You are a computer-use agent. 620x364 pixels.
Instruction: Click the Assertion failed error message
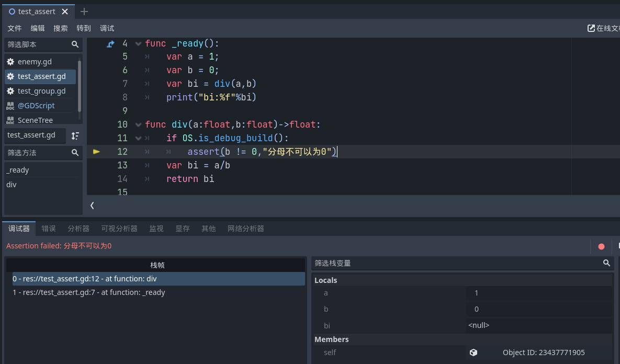click(x=59, y=246)
